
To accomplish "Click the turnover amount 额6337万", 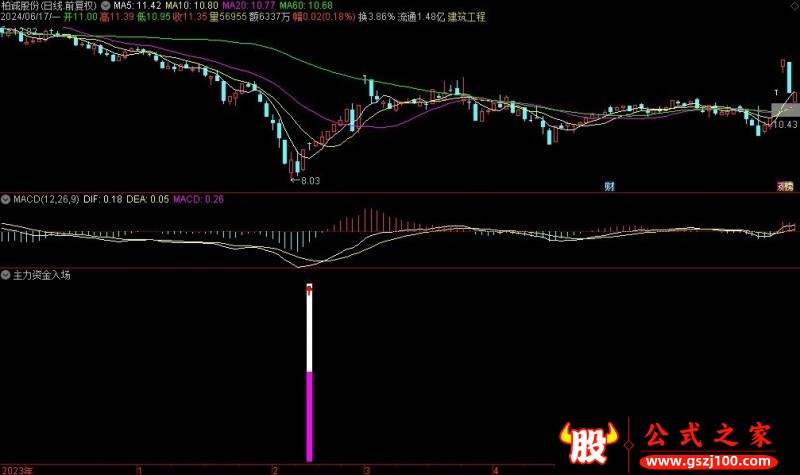I will [x=269, y=17].
